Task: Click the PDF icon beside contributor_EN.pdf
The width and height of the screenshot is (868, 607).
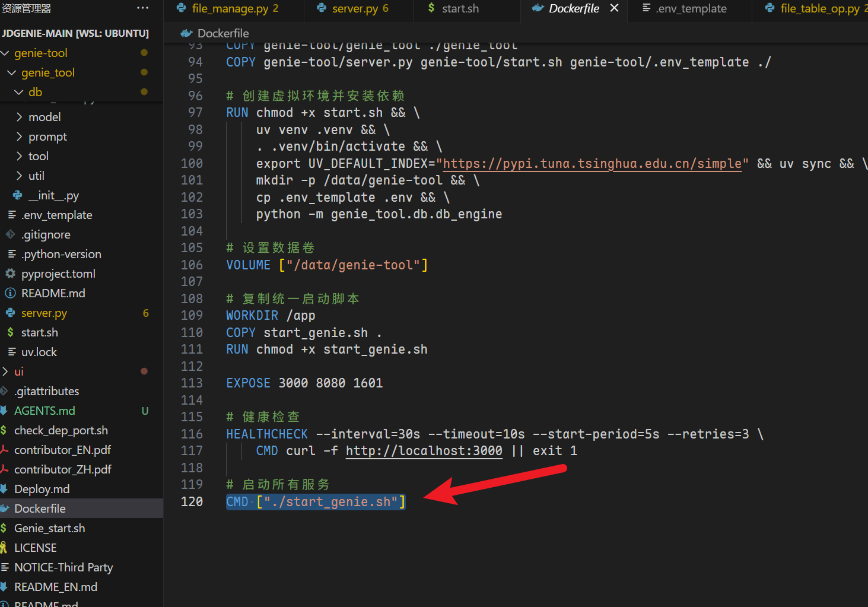Action: (5, 450)
